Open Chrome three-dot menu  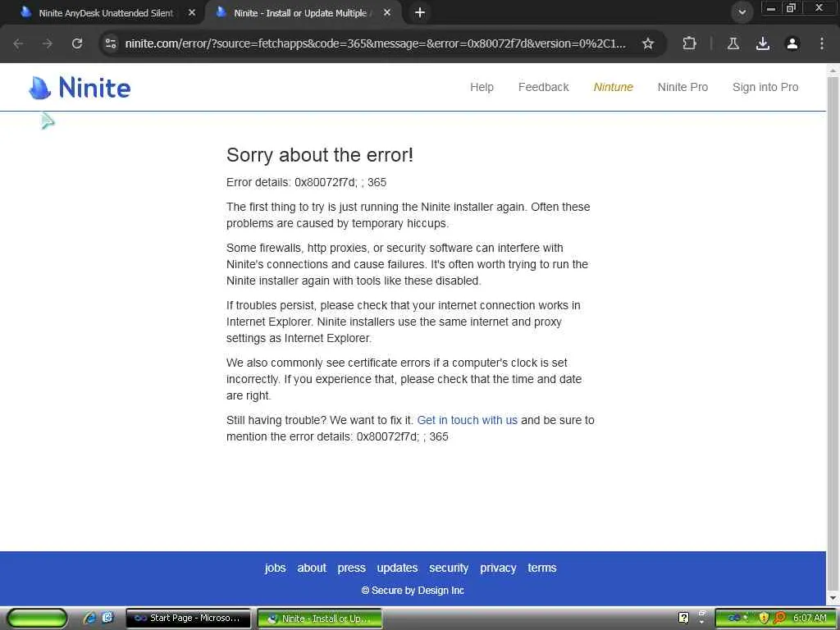coord(821,43)
